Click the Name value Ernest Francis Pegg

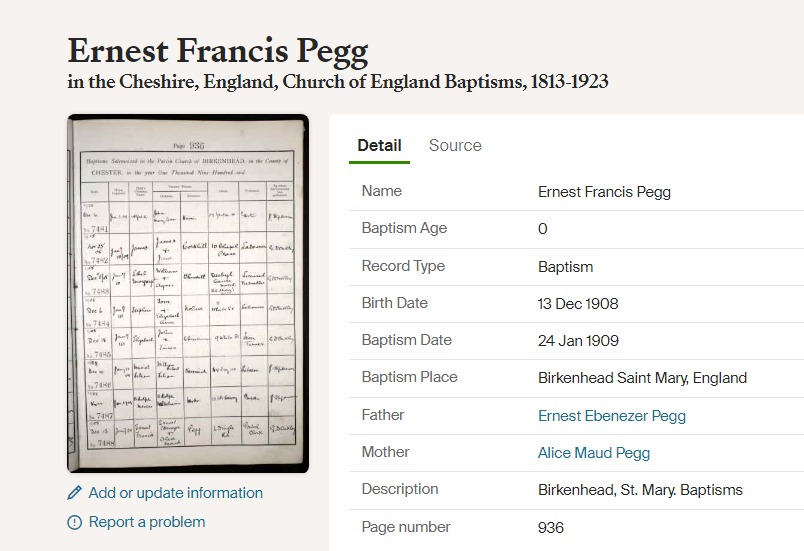point(604,192)
